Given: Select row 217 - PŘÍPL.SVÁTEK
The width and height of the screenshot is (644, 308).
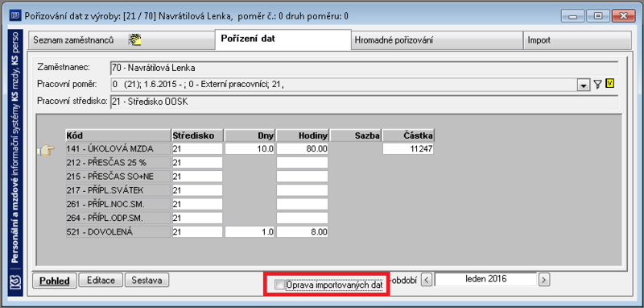Looking at the screenshot, I should pyautogui.click(x=118, y=190).
